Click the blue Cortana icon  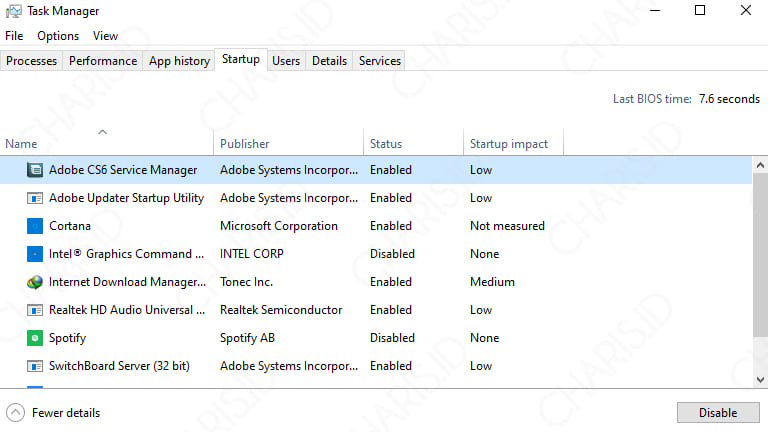[35, 226]
